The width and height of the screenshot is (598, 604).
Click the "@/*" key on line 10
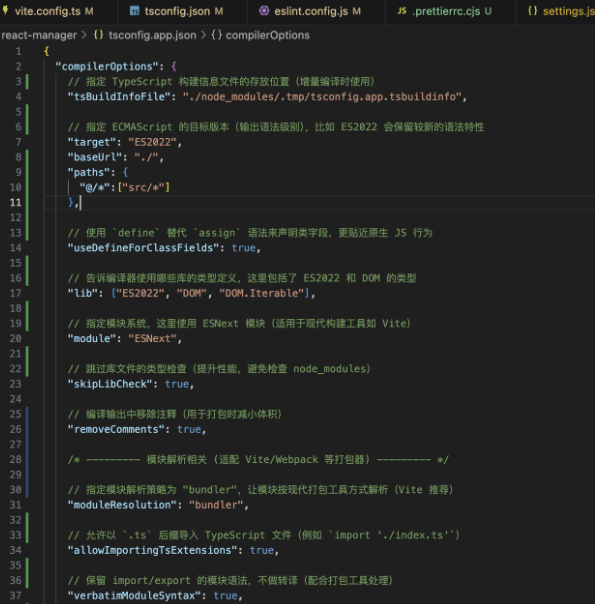[x=95, y=187]
